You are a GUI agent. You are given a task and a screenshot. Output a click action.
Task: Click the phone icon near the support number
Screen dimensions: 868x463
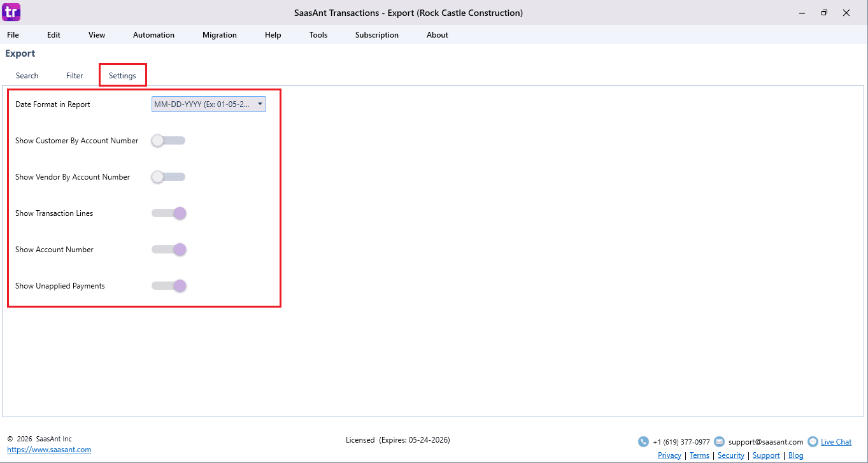tap(643, 441)
